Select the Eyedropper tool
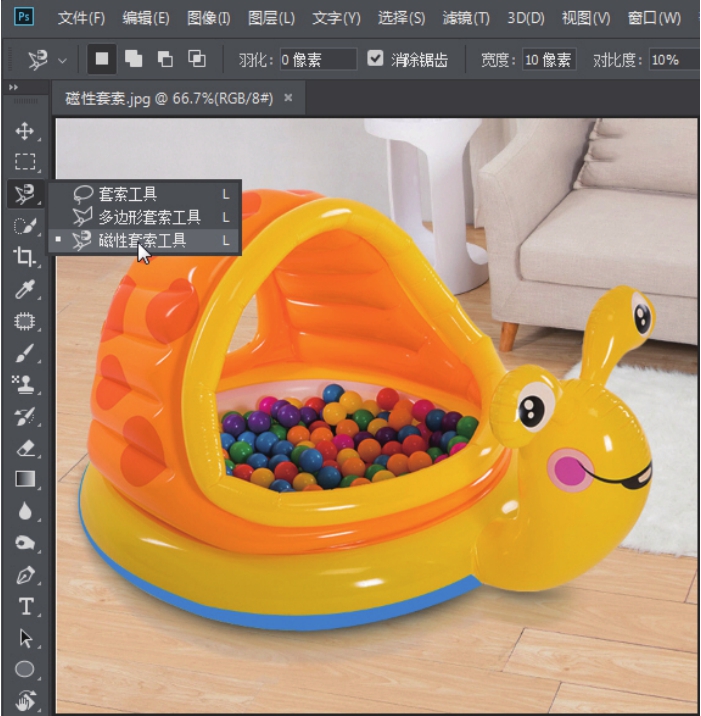The height and width of the screenshot is (716, 701). click(x=25, y=289)
